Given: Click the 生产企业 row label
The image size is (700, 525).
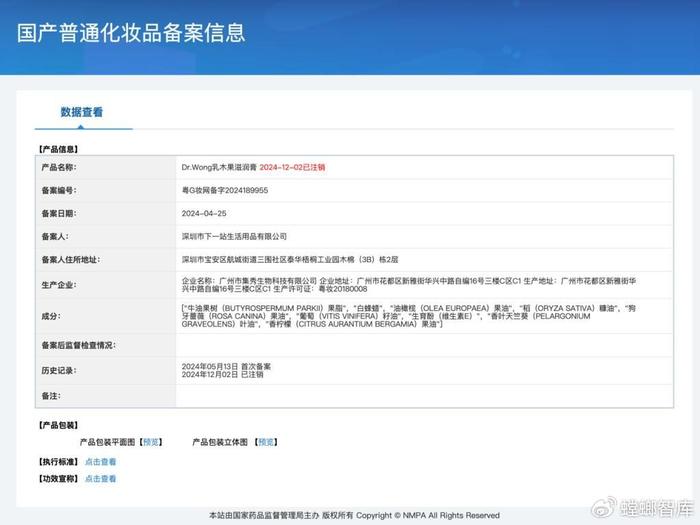Looking at the screenshot, I should tap(59, 285).
